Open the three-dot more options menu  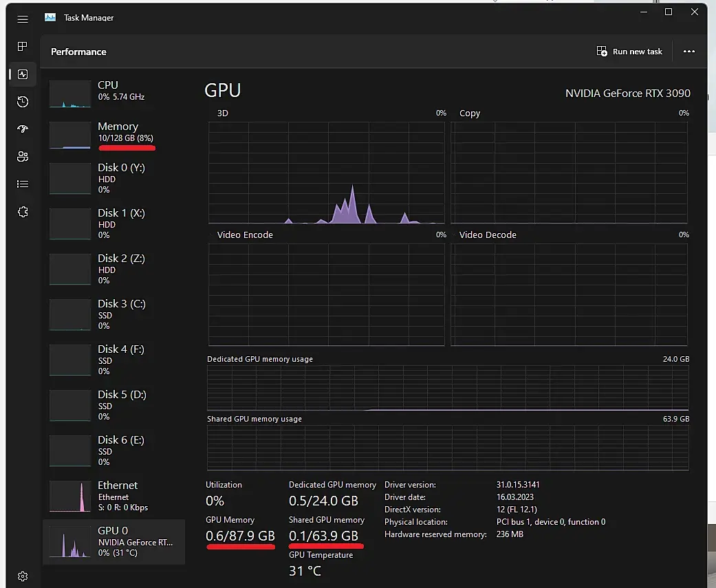pyautogui.click(x=688, y=52)
